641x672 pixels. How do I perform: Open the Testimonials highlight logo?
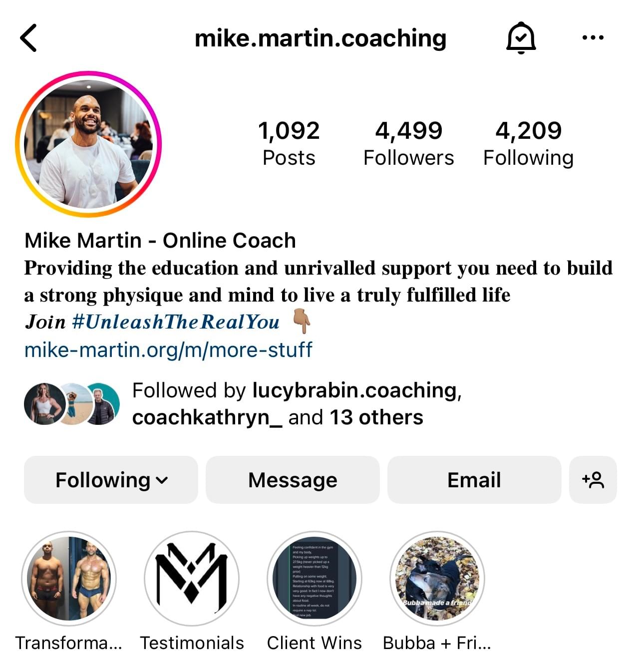(x=192, y=579)
